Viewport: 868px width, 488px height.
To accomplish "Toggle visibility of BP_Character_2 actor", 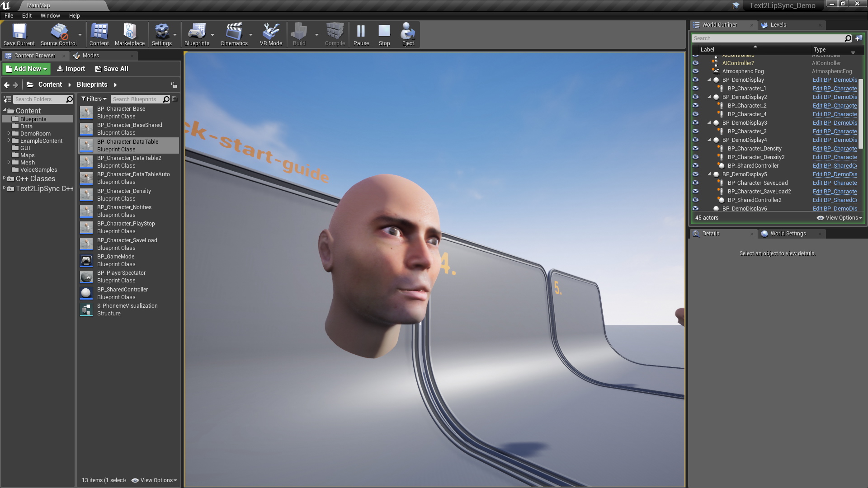I will click(696, 105).
